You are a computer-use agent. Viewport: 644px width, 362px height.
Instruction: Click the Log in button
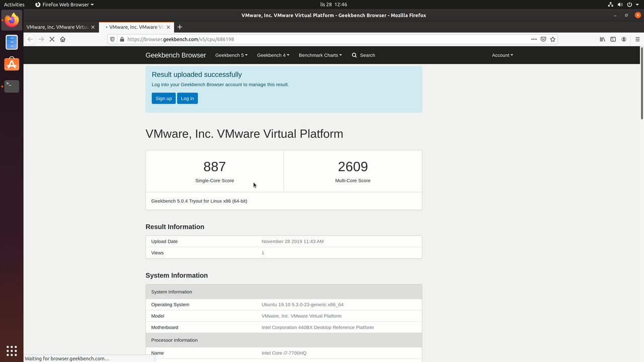click(x=187, y=99)
